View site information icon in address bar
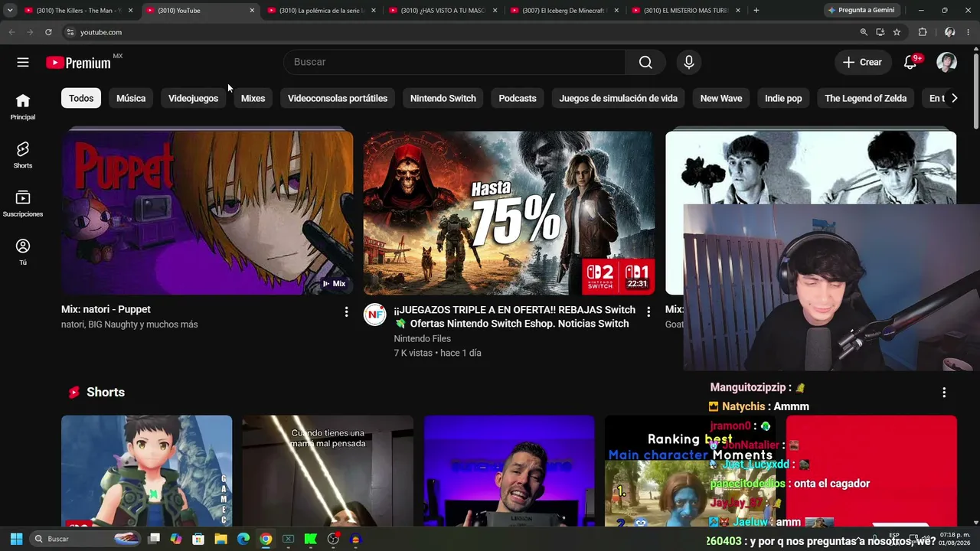 pyautogui.click(x=70, y=32)
